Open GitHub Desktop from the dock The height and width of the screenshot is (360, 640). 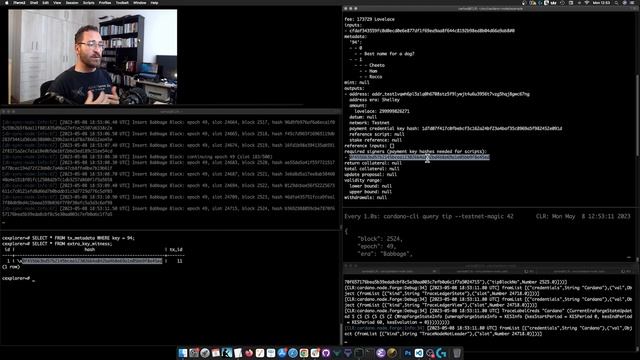tap(326, 353)
